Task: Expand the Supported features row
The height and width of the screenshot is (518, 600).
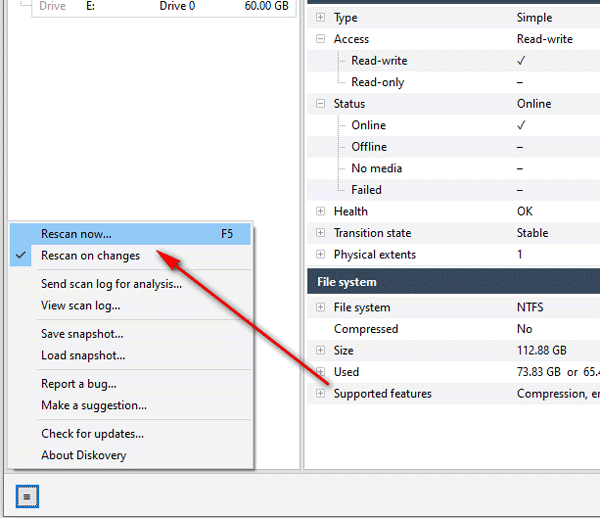Action: tap(320, 394)
